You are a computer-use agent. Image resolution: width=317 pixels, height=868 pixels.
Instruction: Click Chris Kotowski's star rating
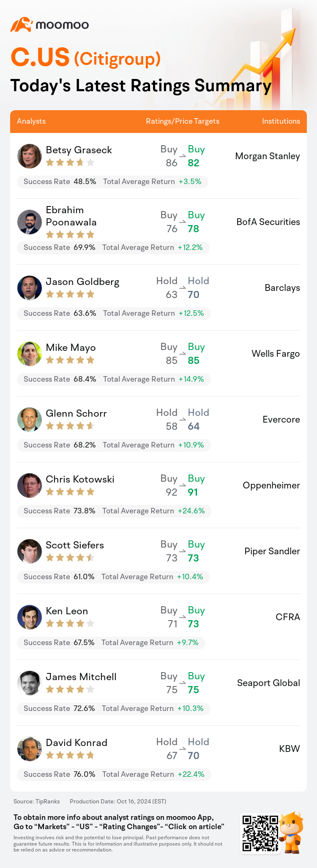pos(70,492)
